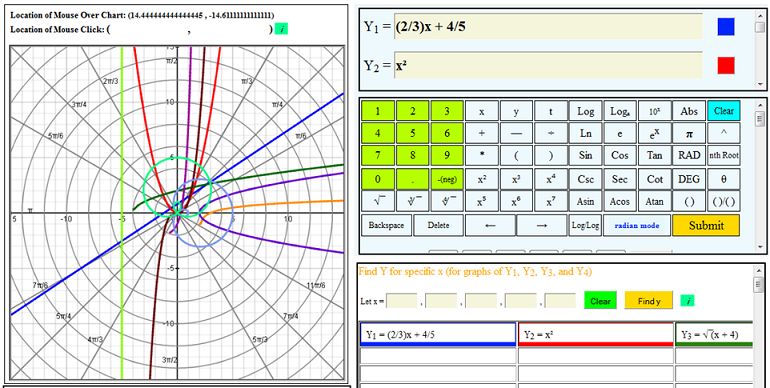
Task: Click the pi symbol key
Action: coord(689,133)
